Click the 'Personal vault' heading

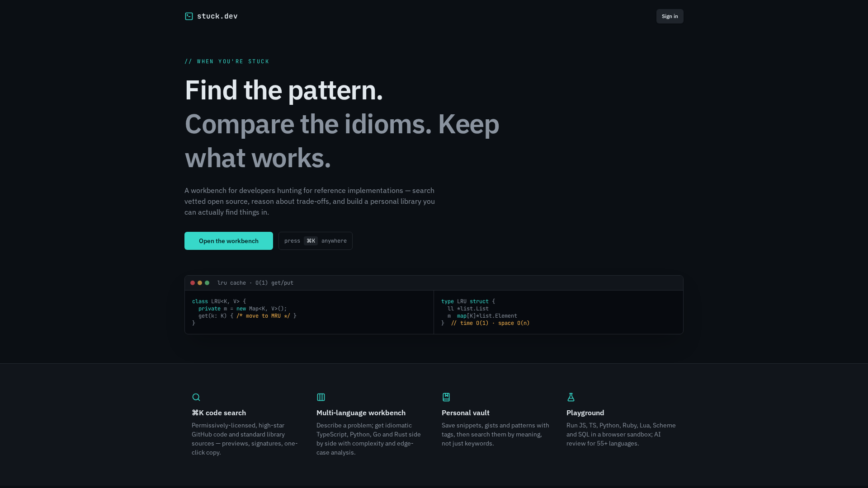[x=466, y=413]
